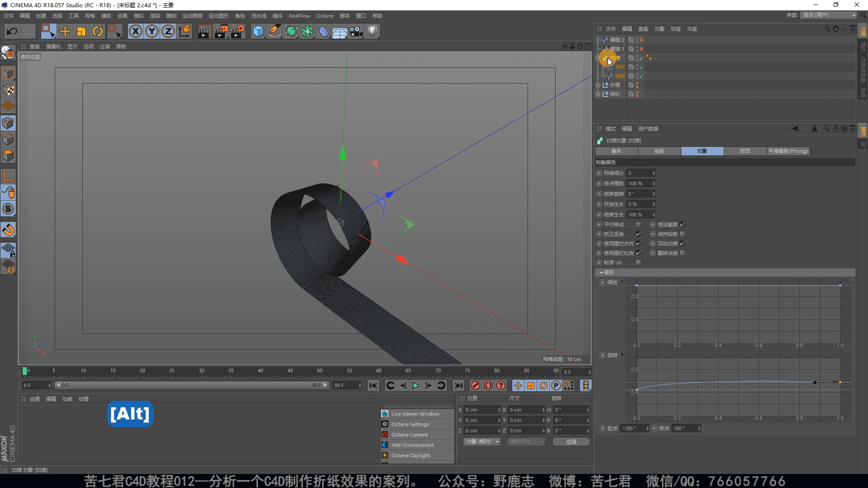The image size is (868, 488).
Task: Click the cube primitive object icon
Action: point(258,31)
